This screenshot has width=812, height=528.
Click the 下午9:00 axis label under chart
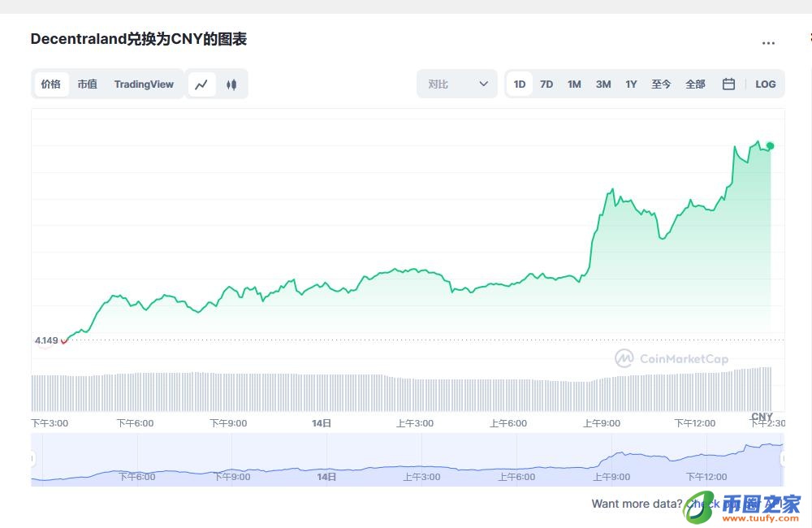point(228,423)
